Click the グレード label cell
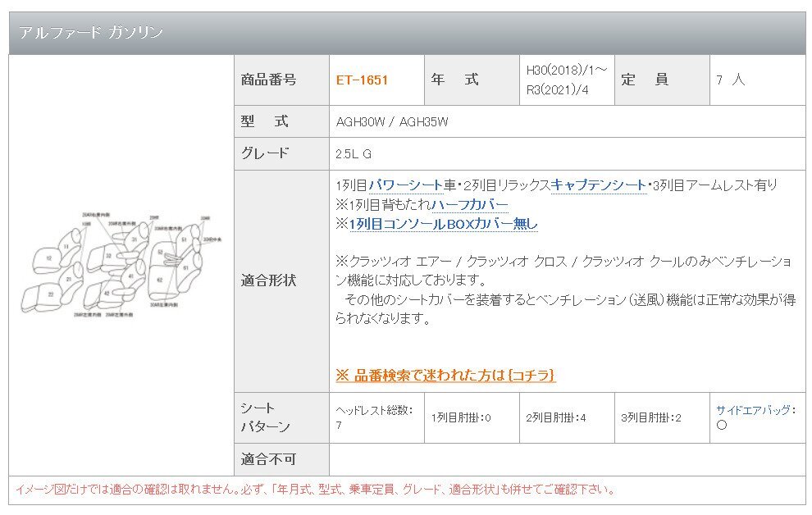The width and height of the screenshot is (812, 515). pos(281,153)
